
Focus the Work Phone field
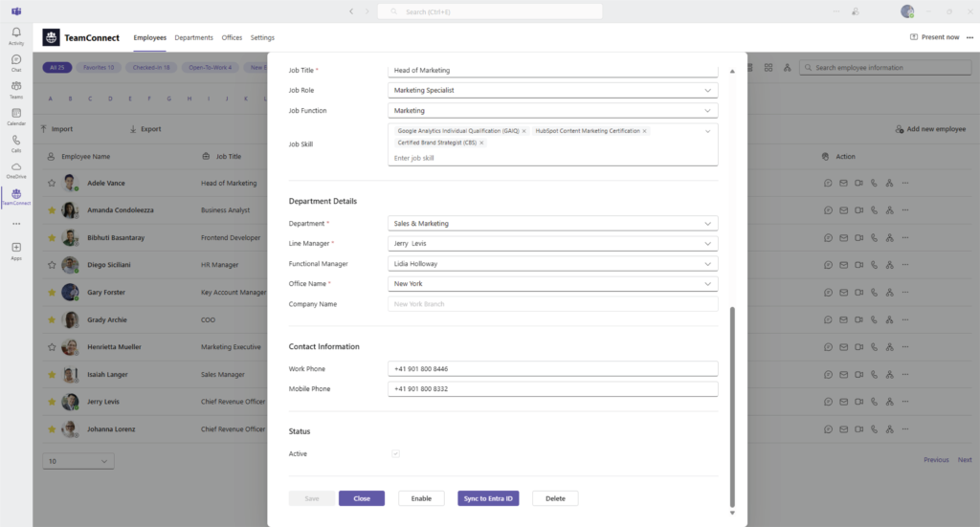[552, 369]
